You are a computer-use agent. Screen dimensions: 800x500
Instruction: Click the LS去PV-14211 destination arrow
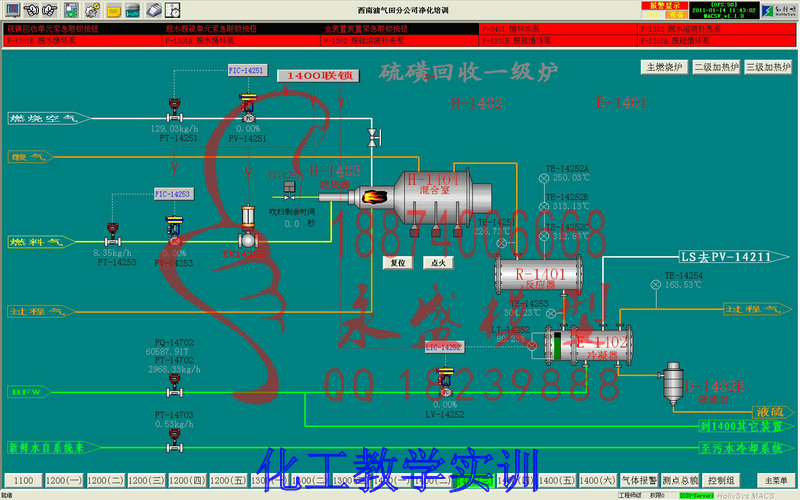pyautogui.click(x=734, y=257)
